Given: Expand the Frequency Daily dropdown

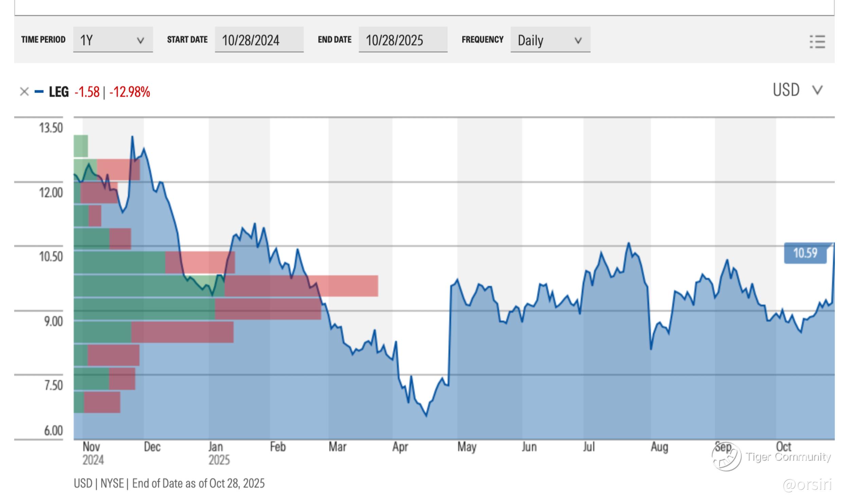Looking at the screenshot, I should click(x=550, y=40).
